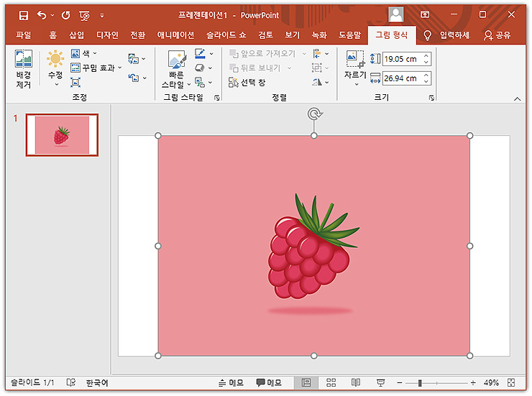532x396 pixels.
Task: Switch to slide sorter view in status bar
Action: [x=331, y=383]
